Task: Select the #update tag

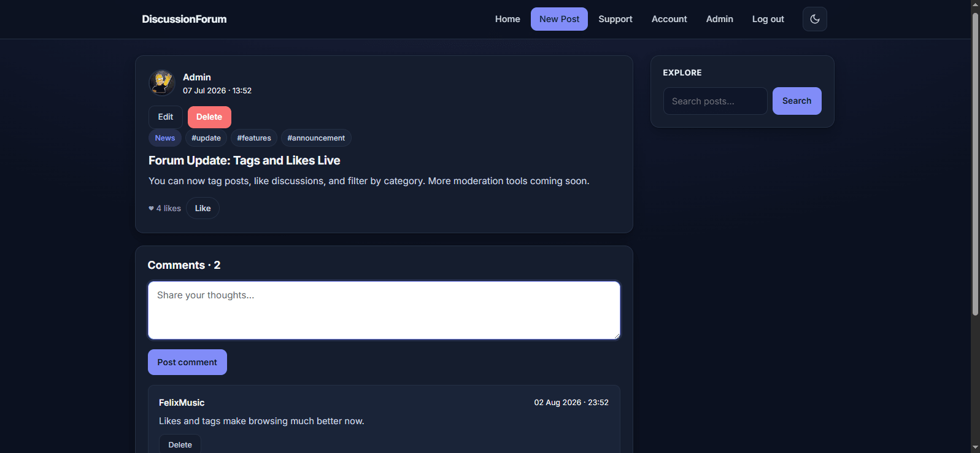Action: pos(206,138)
